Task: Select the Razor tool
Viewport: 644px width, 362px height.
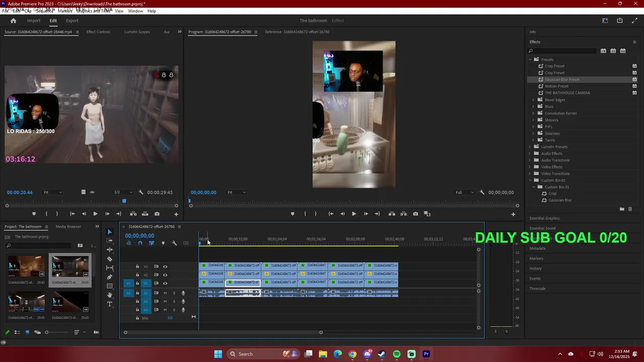Action: pyautogui.click(x=110, y=259)
